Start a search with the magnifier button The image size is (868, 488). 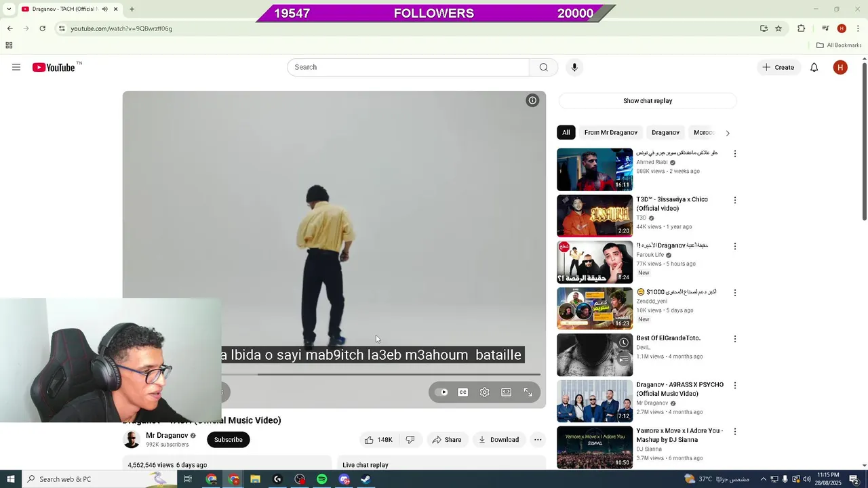pos(543,67)
